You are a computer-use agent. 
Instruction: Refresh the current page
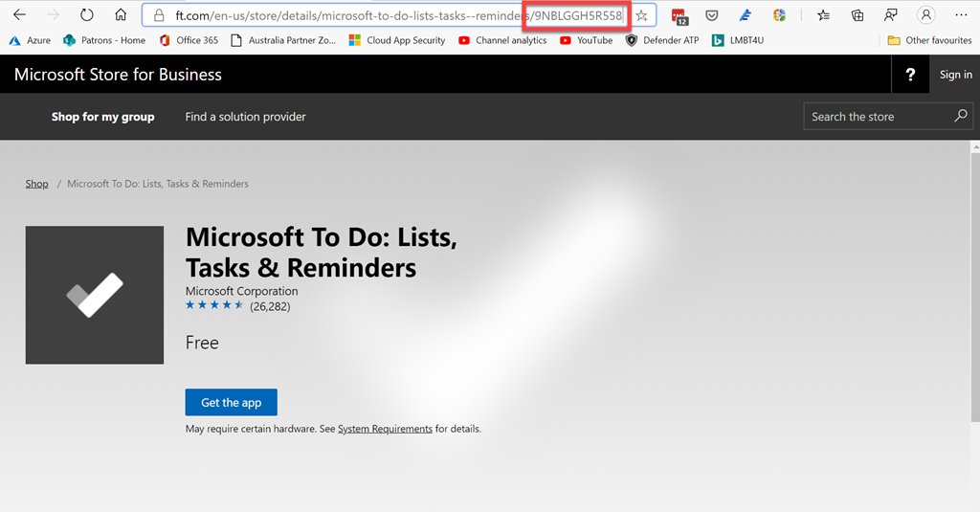87,15
